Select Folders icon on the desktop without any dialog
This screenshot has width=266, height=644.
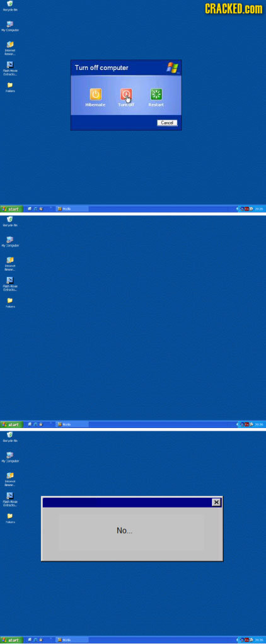point(9,303)
